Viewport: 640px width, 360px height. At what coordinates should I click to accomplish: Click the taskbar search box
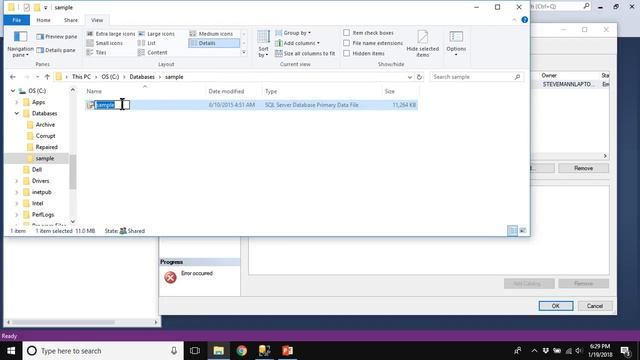coord(103,351)
